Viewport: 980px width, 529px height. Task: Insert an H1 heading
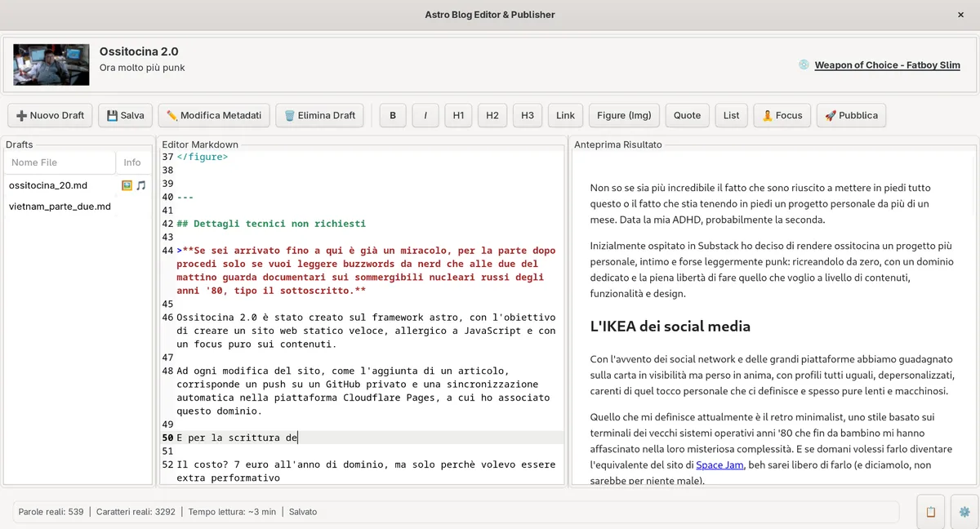[x=458, y=115]
